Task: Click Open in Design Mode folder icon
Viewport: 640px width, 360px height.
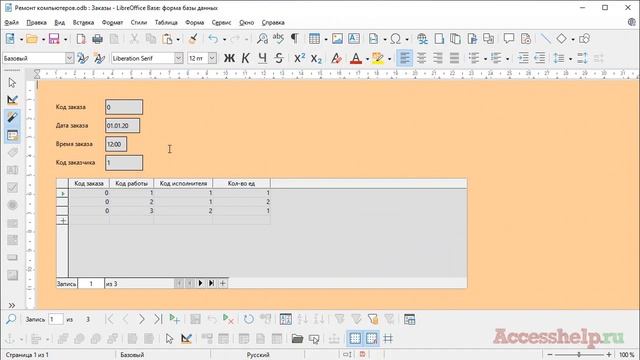Action: click(x=297, y=338)
